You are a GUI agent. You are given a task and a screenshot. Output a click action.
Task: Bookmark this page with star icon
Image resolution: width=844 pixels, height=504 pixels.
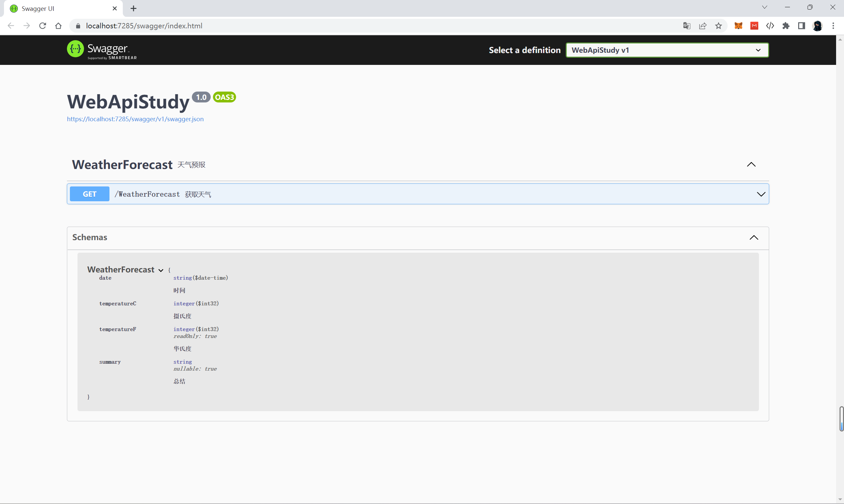(x=718, y=26)
